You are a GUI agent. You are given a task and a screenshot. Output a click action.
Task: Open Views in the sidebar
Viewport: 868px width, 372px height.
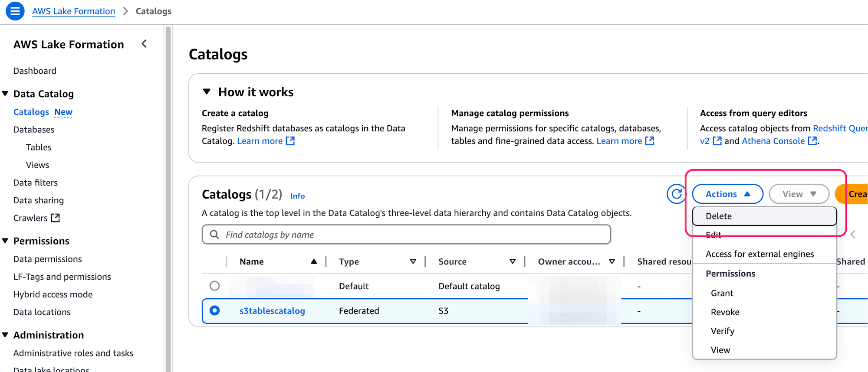[x=37, y=165]
